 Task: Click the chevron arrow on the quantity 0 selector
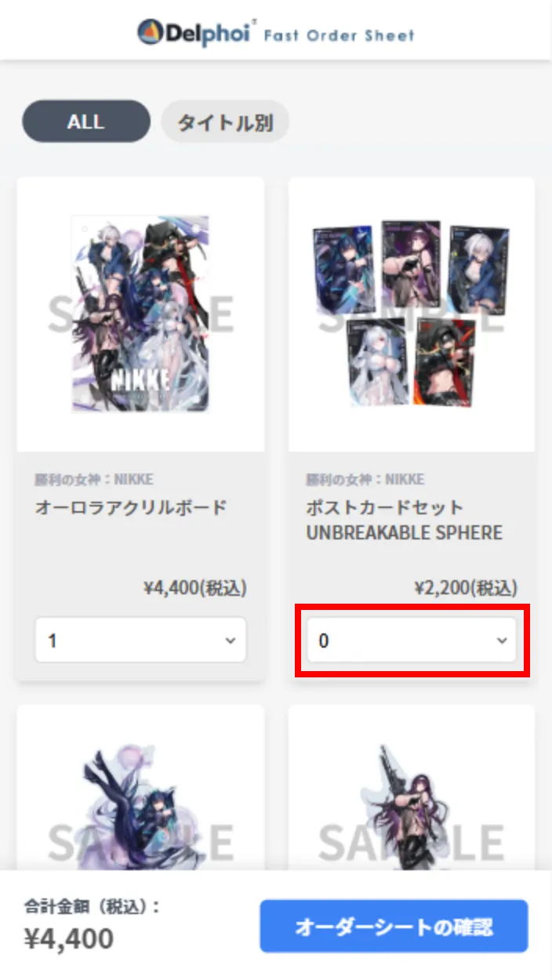point(502,641)
